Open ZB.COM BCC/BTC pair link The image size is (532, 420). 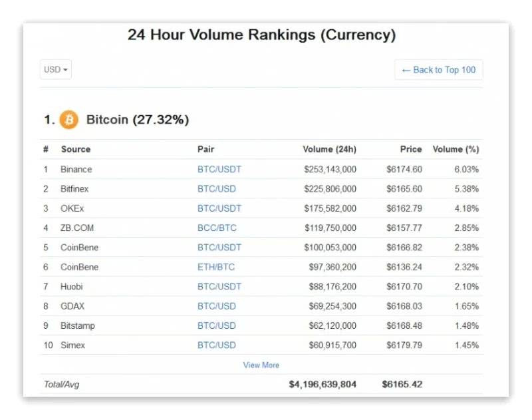point(217,228)
